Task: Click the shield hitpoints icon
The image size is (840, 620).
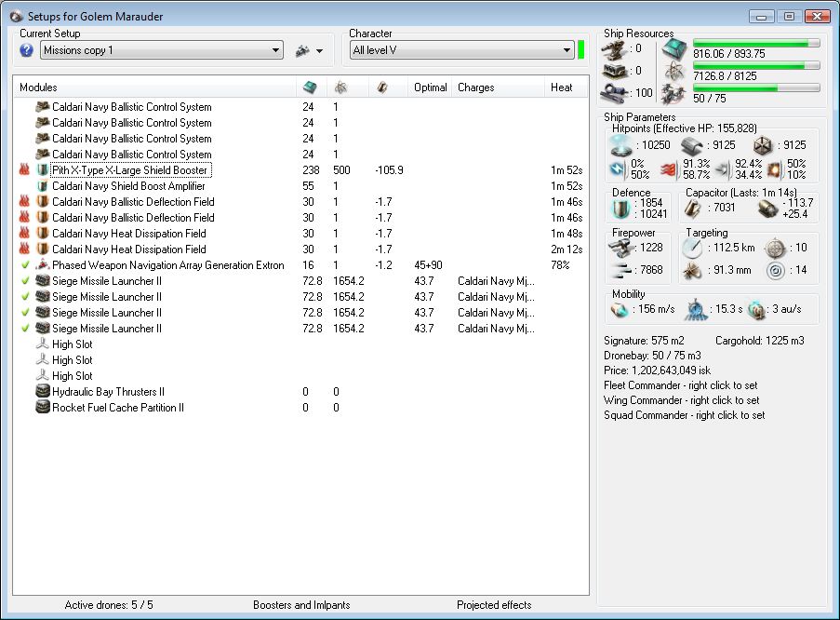Action: coord(620,145)
